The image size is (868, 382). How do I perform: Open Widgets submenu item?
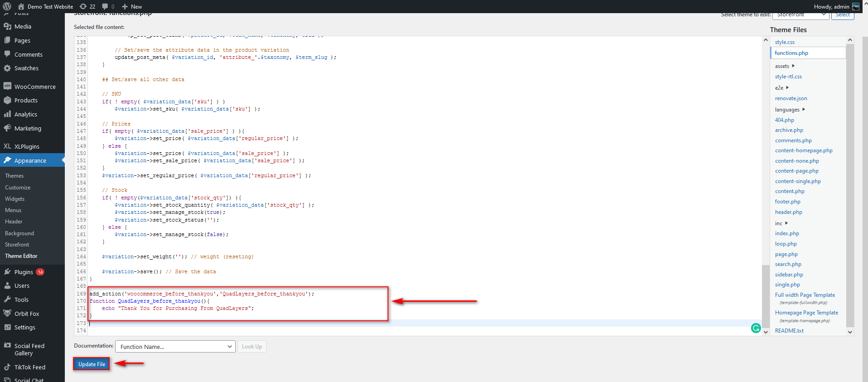click(15, 199)
